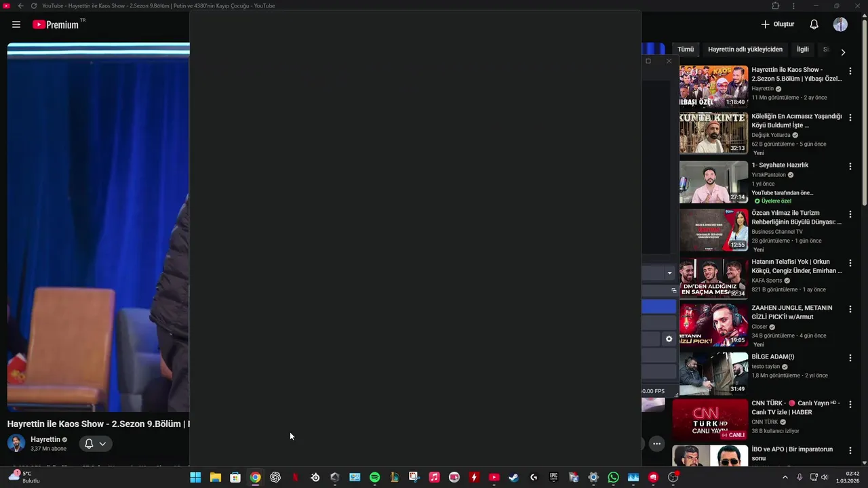Open Hatanın Telafisi Yok video title
This screenshot has width=868, height=488.
796,266
